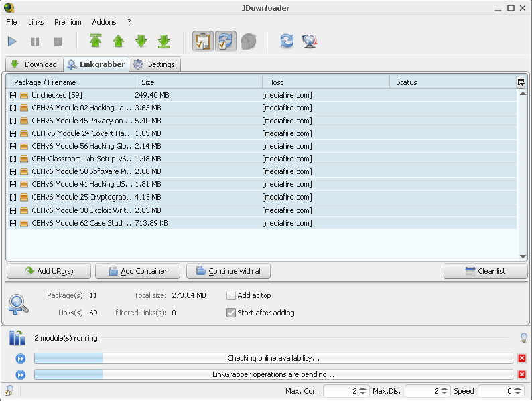
Task: Expand CEHv6 Module 25 Cryptograp package
Action: (x=13, y=197)
